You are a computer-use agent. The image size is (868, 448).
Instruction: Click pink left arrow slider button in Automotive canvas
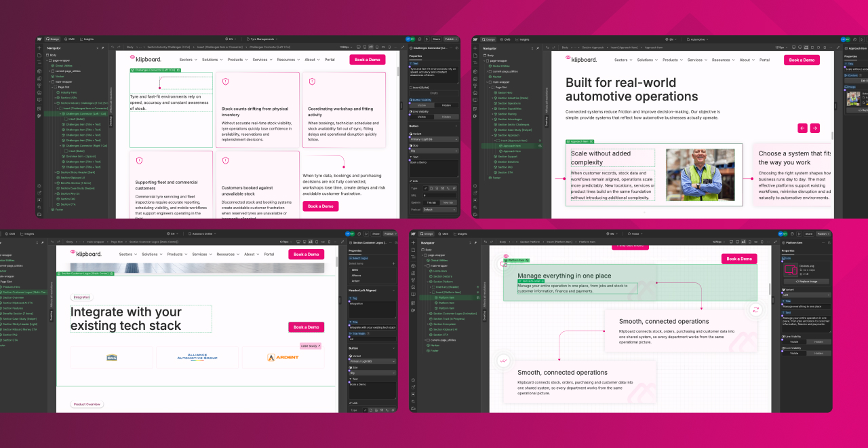[x=803, y=128]
